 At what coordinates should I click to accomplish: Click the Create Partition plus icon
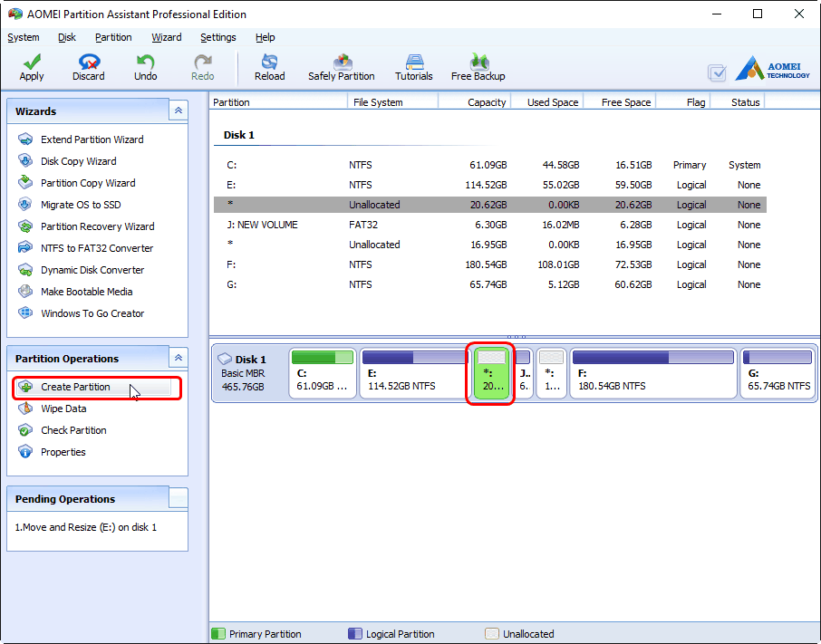click(25, 387)
